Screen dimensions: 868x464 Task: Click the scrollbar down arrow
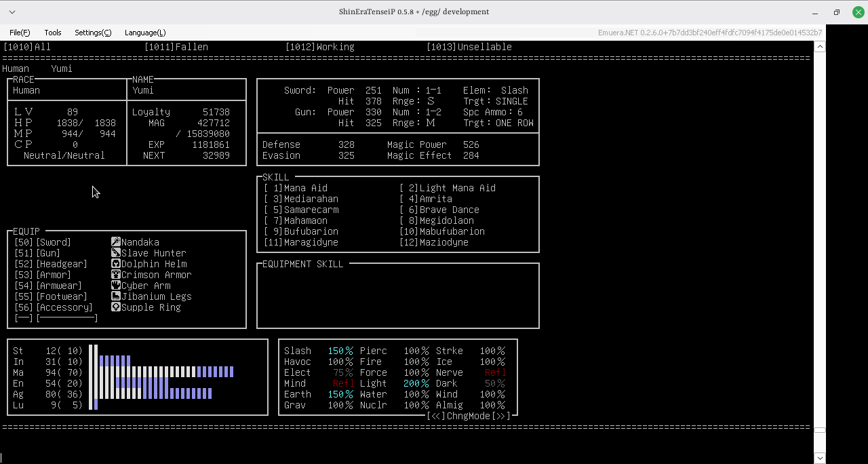tap(820, 458)
